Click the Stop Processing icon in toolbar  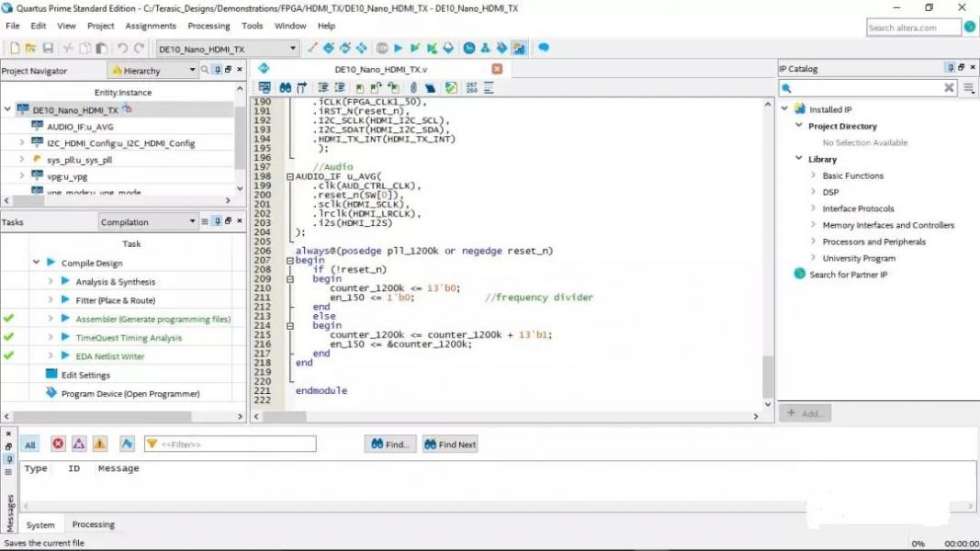click(382, 49)
